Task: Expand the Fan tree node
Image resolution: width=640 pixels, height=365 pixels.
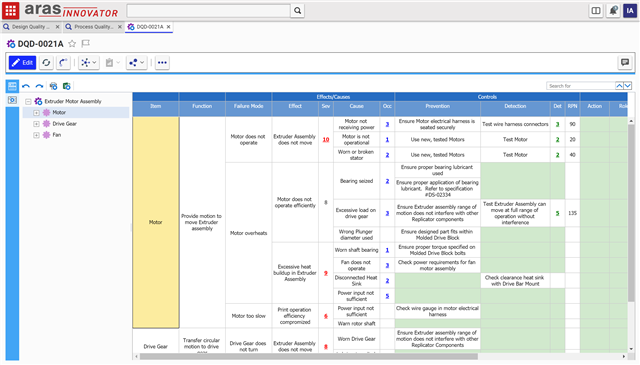Action: 36,135
